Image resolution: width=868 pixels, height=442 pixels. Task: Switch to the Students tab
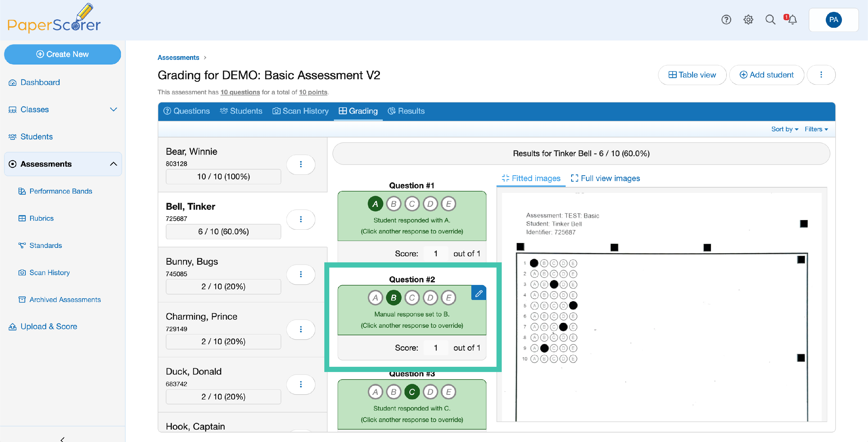[x=241, y=111]
